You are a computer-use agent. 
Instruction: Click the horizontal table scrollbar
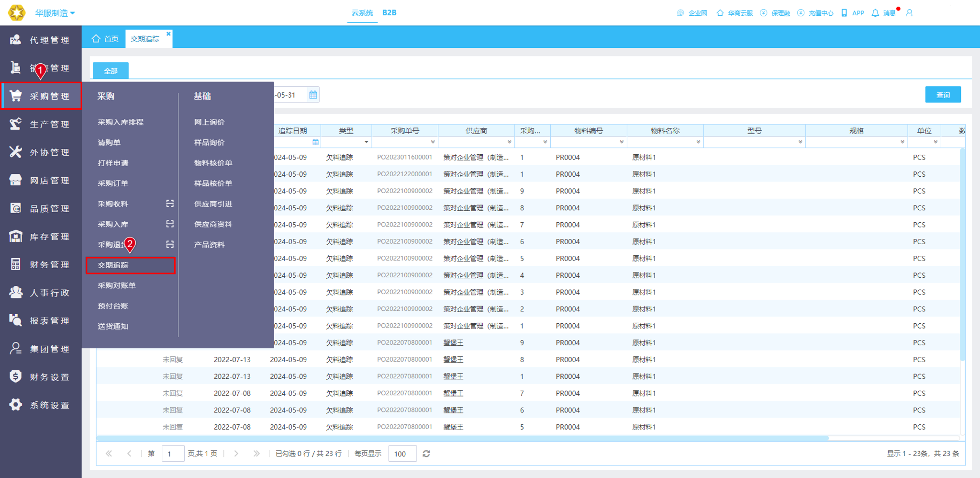(x=462, y=438)
